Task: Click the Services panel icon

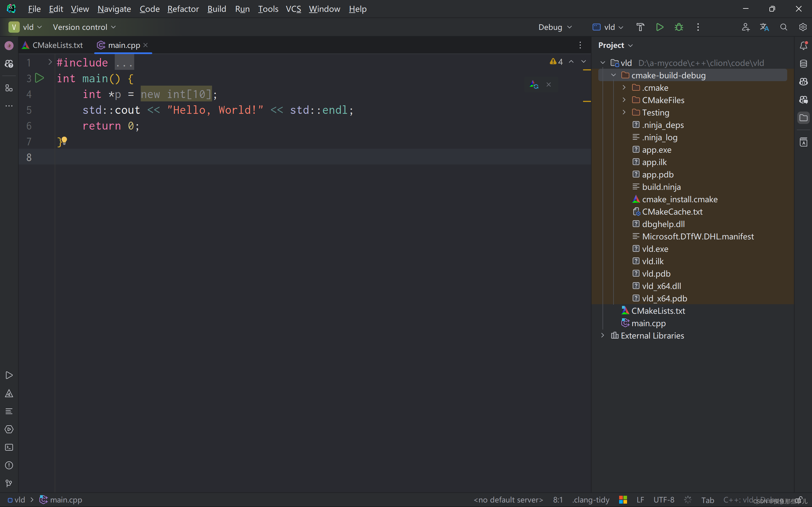Action: pyautogui.click(x=9, y=429)
